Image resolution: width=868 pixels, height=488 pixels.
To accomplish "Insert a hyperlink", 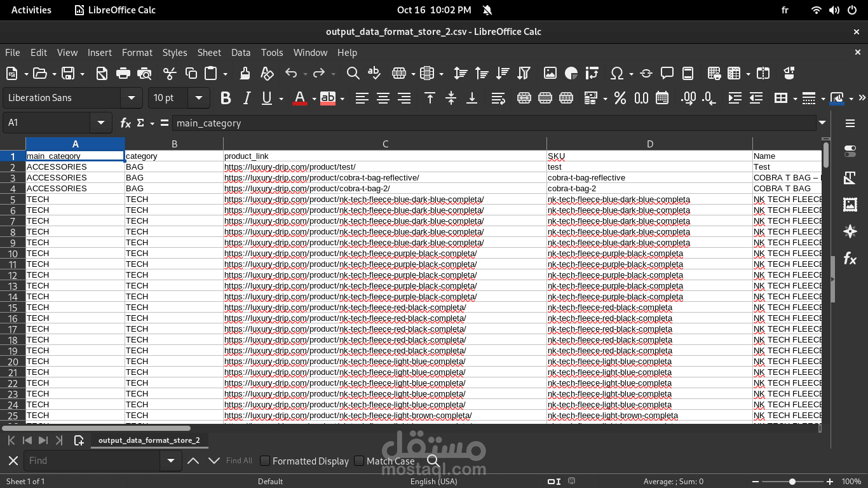I will (x=646, y=74).
